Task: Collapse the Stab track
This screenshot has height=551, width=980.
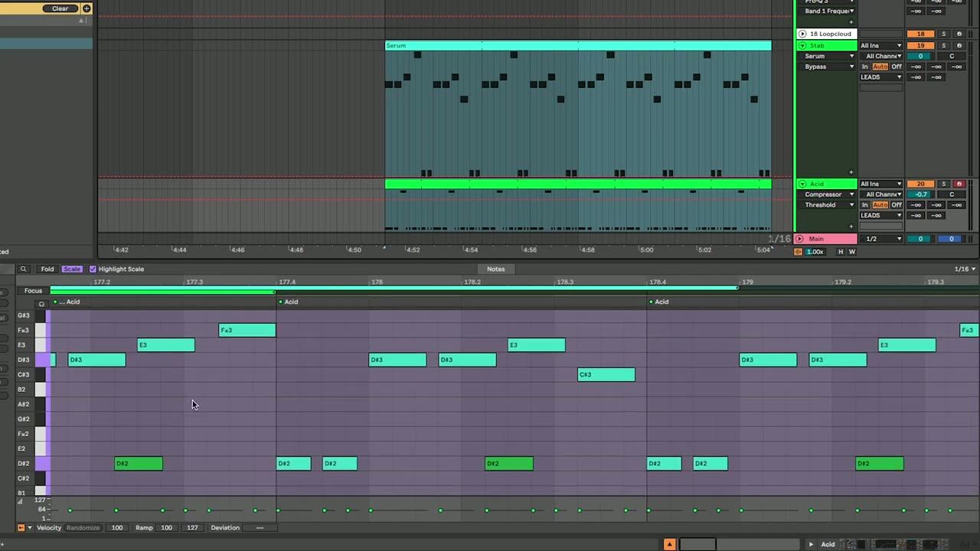Action: point(802,45)
